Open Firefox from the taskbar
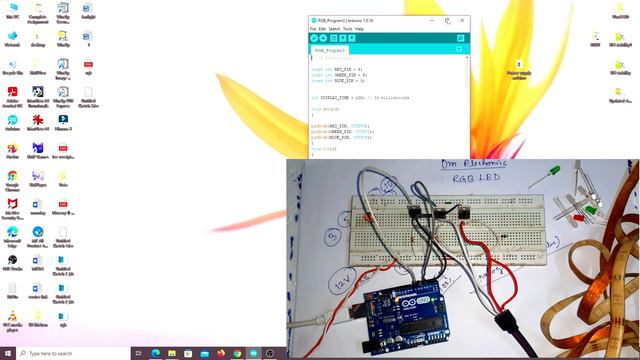Screen dimensions: 640x360 221,353
